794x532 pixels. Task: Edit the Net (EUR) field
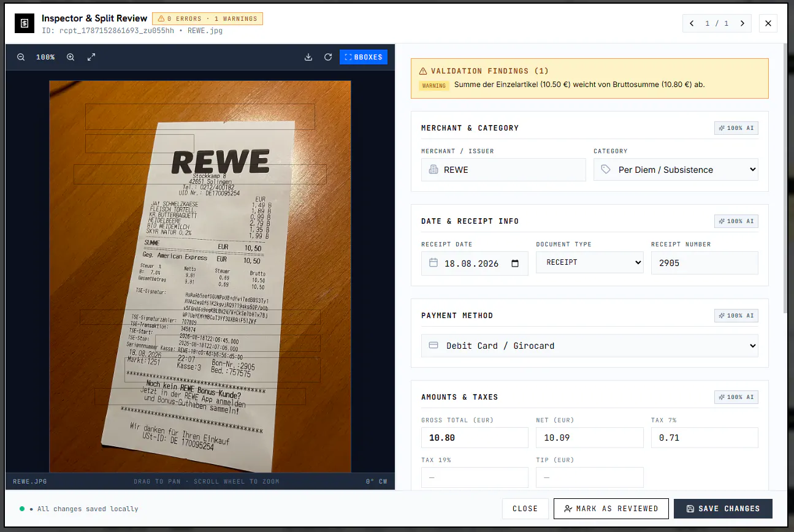(589, 438)
